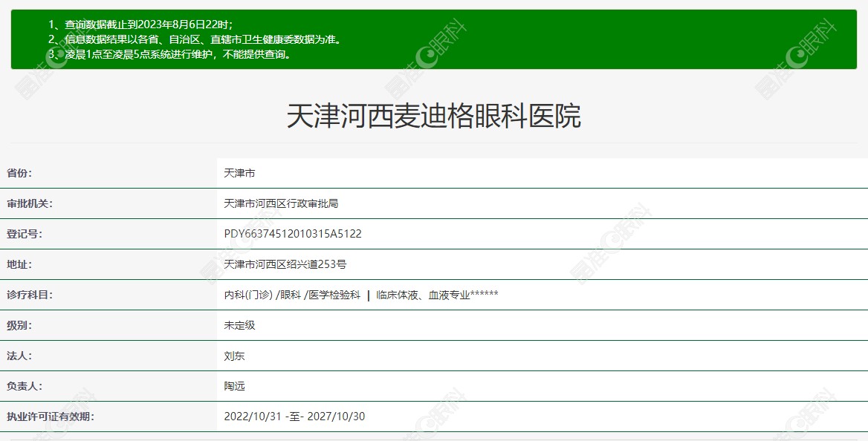Select 天津市河西区行政审批局 value
868x441 pixels.
tap(281, 203)
